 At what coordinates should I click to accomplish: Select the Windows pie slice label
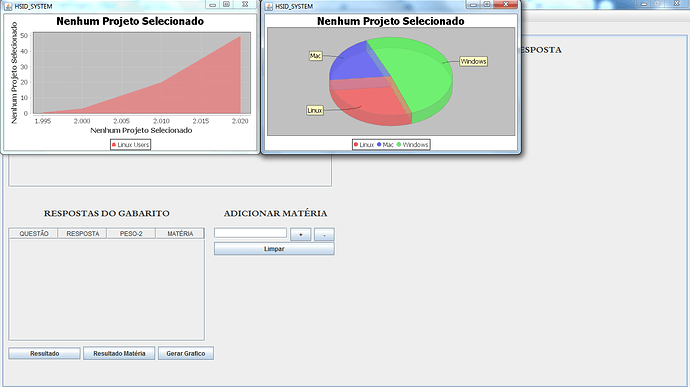473,61
